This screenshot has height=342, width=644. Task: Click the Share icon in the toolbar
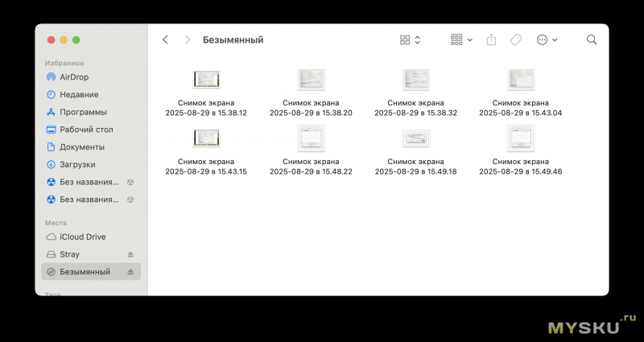(491, 39)
